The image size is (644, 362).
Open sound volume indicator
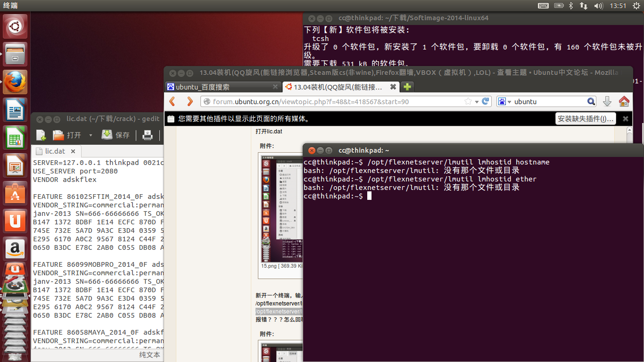(x=599, y=6)
